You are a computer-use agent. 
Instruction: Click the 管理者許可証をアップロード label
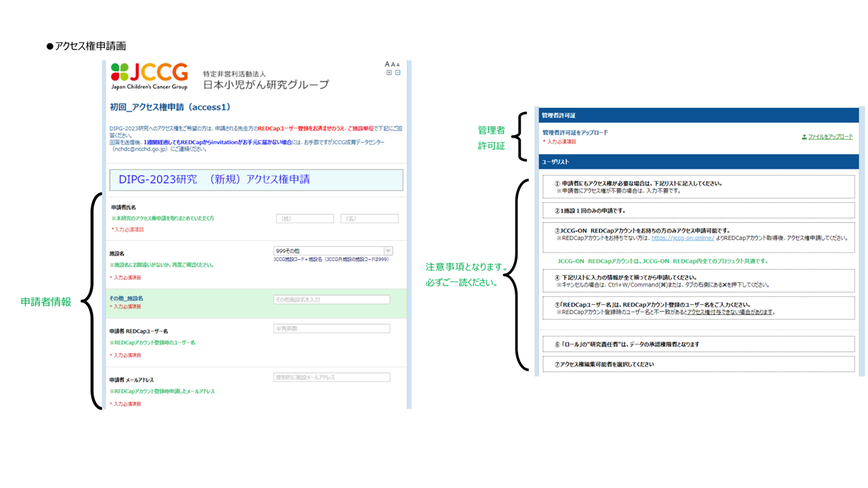coord(575,133)
